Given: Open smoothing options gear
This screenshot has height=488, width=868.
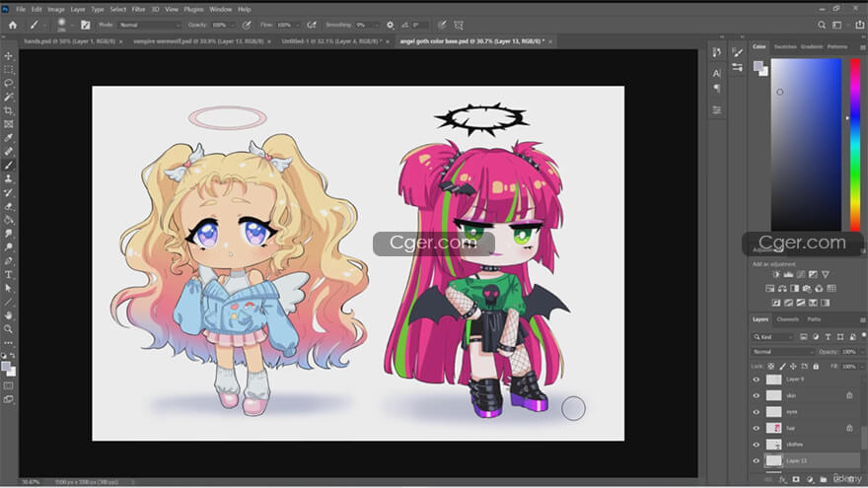Looking at the screenshot, I should click(x=391, y=25).
